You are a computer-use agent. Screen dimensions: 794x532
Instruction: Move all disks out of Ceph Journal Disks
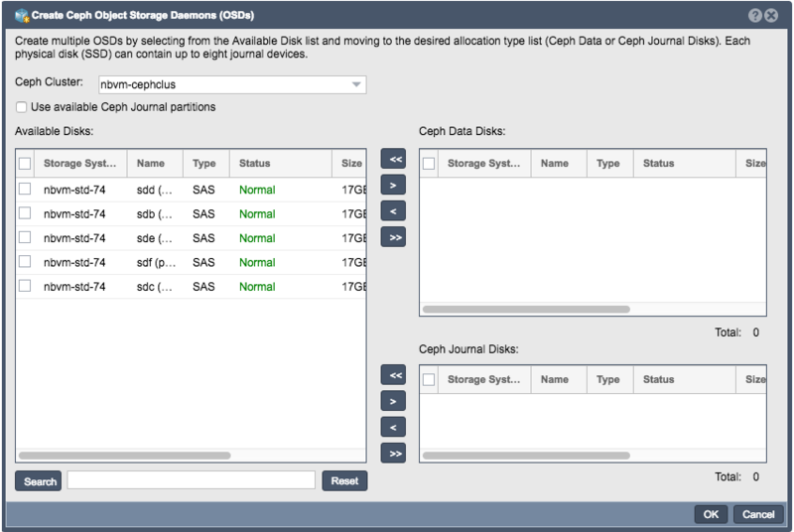pyautogui.click(x=393, y=375)
